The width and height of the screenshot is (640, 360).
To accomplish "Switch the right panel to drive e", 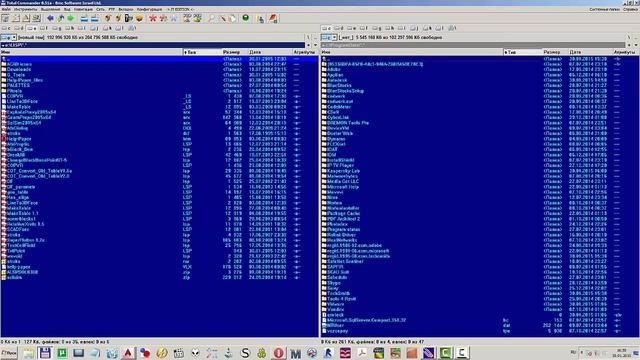I will tap(351, 28).
